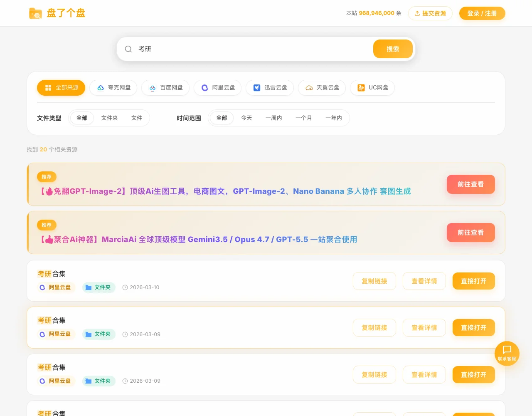Switch source to 百度网盘
The height and width of the screenshot is (416, 532).
tap(165, 88)
